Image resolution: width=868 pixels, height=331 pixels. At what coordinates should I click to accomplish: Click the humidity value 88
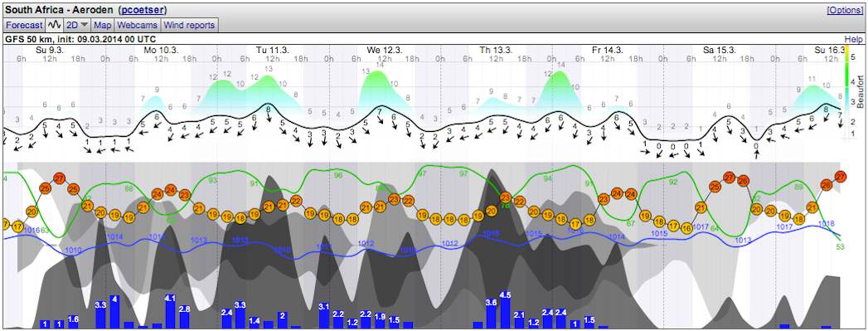[129, 188]
